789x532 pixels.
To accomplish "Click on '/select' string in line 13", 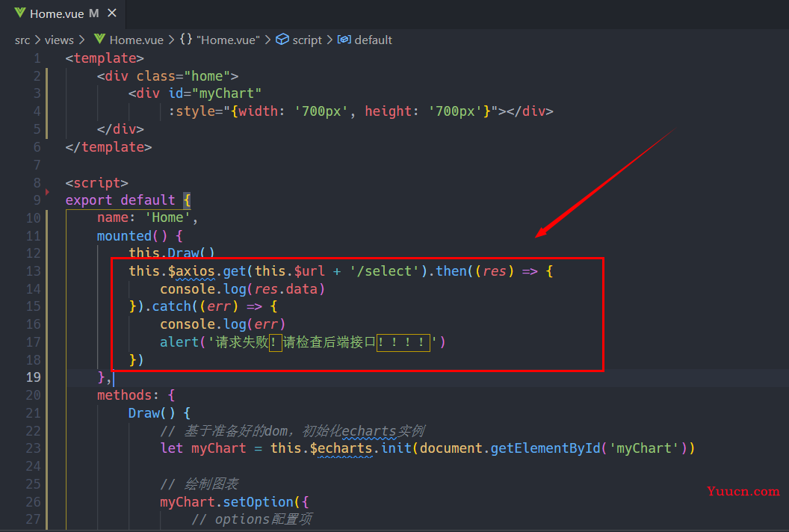I will (x=385, y=271).
